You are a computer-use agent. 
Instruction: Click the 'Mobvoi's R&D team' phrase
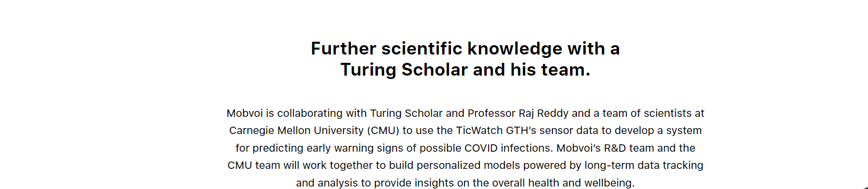[605, 148]
